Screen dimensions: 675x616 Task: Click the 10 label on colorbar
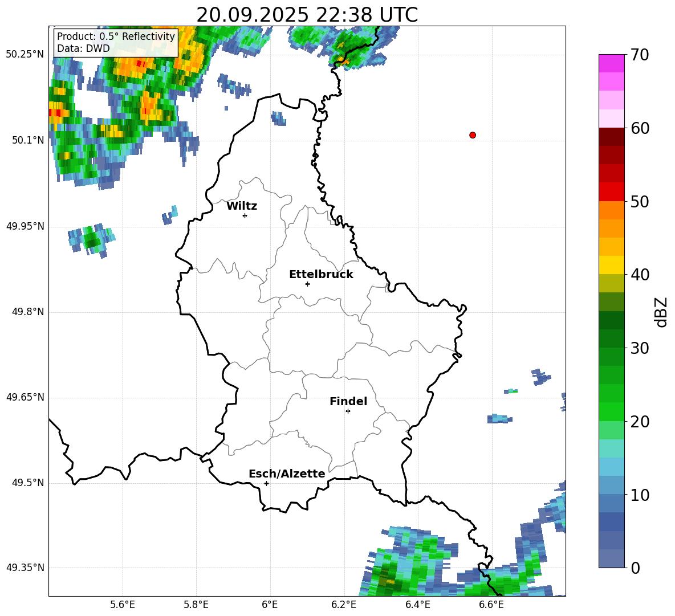pyautogui.click(x=639, y=495)
